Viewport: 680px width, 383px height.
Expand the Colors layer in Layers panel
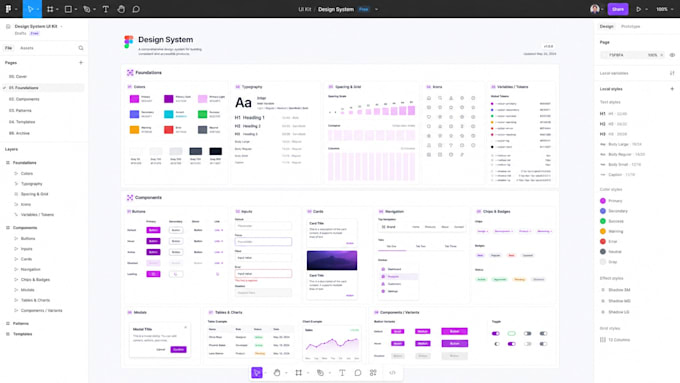click(x=16, y=173)
